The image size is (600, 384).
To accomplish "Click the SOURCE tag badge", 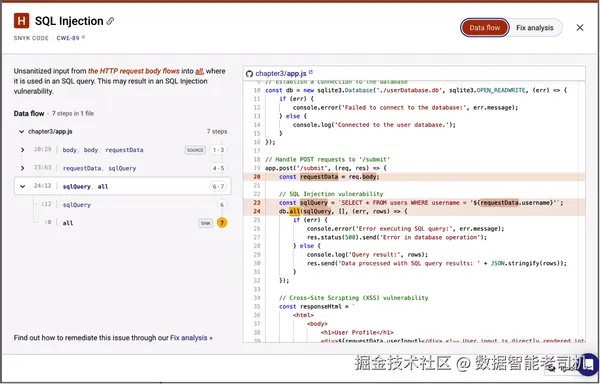I will coord(195,150).
